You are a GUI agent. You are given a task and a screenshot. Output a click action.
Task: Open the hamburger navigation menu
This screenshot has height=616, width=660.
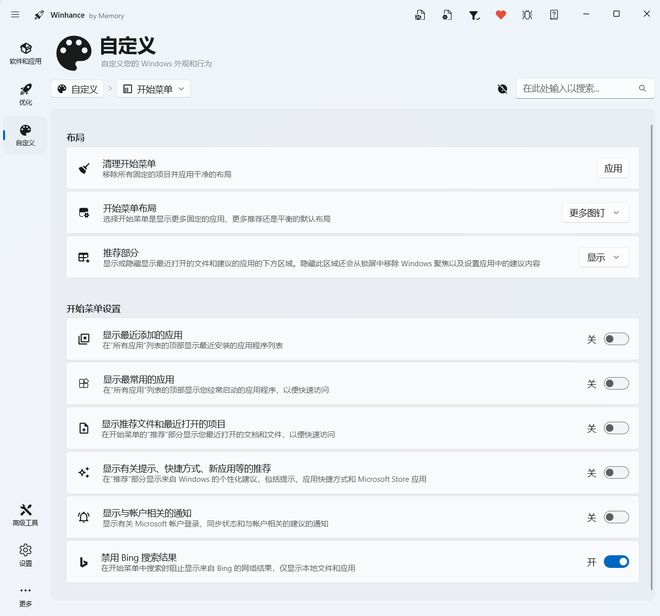click(15, 15)
